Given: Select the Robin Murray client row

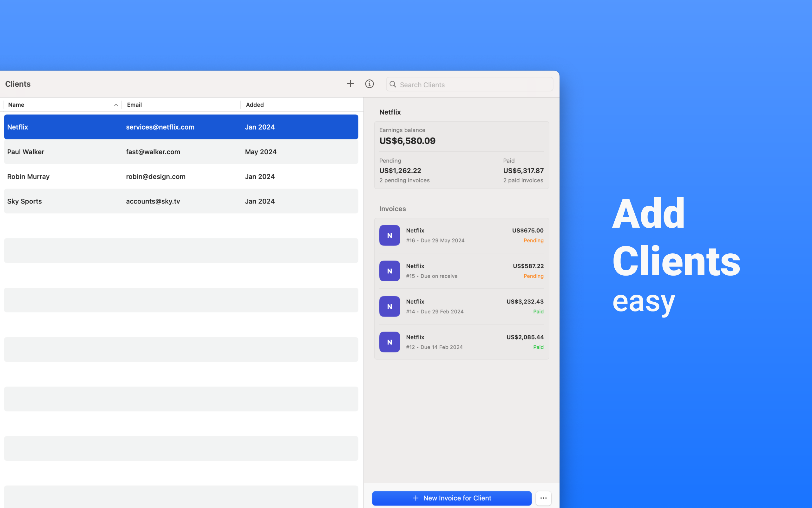Looking at the screenshot, I should point(181,177).
